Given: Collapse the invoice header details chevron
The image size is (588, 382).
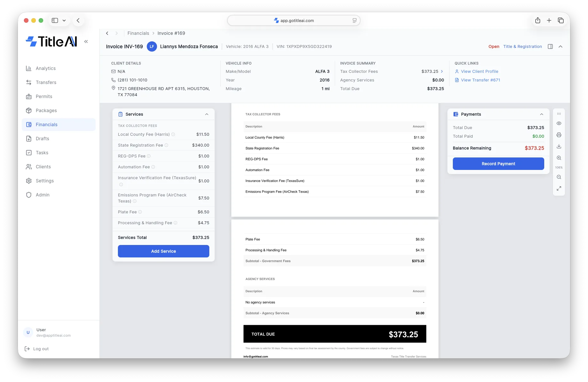Looking at the screenshot, I should pos(561,47).
